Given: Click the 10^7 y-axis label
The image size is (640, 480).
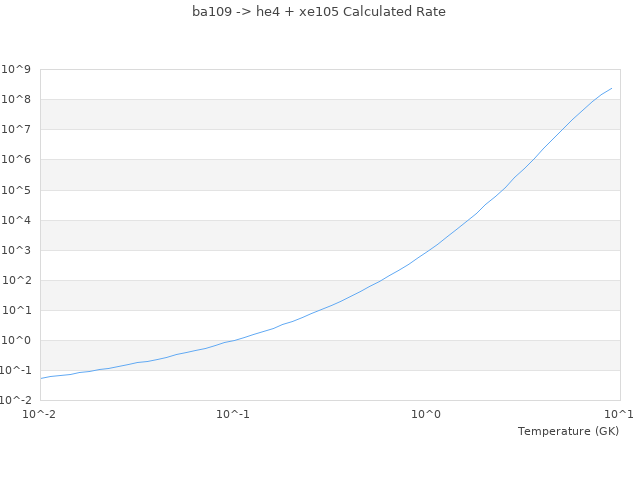Looking at the screenshot, I should (x=17, y=129).
